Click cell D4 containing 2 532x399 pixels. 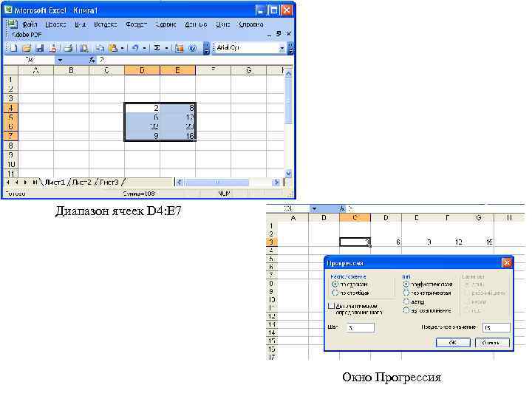pyautogui.click(x=142, y=108)
